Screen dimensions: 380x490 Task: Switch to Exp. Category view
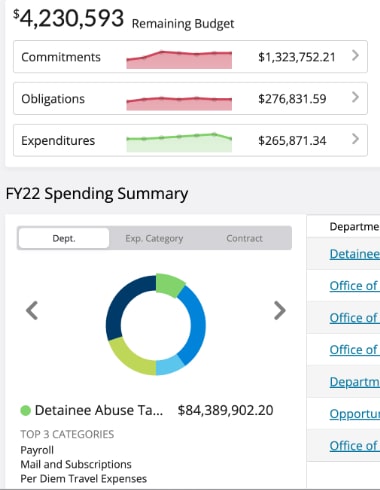[x=154, y=238]
